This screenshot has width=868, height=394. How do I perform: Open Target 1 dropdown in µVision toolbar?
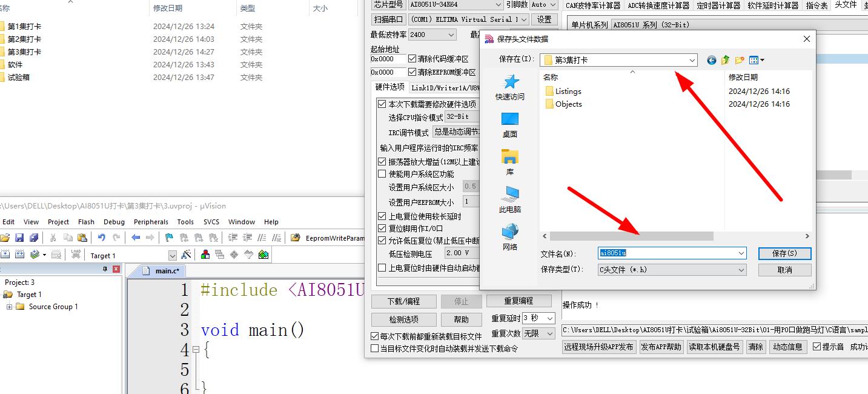tap(172, 256)
